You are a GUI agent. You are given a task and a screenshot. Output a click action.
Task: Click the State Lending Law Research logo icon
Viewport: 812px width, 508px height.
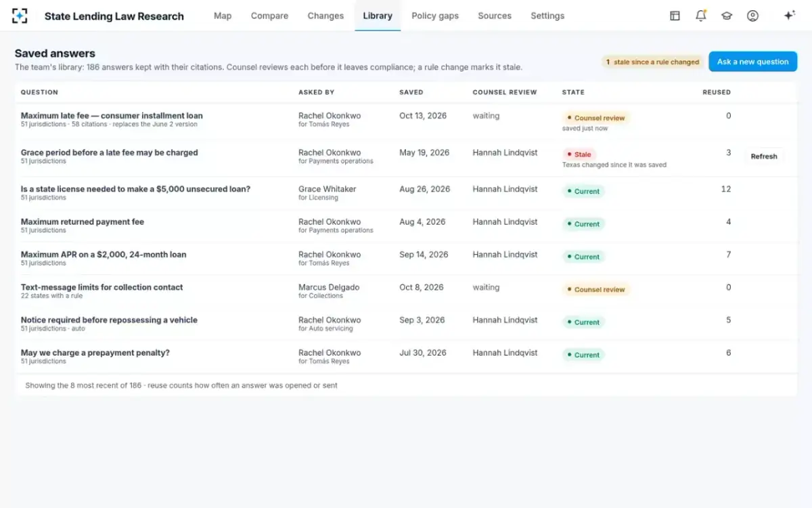coord(20,16)
